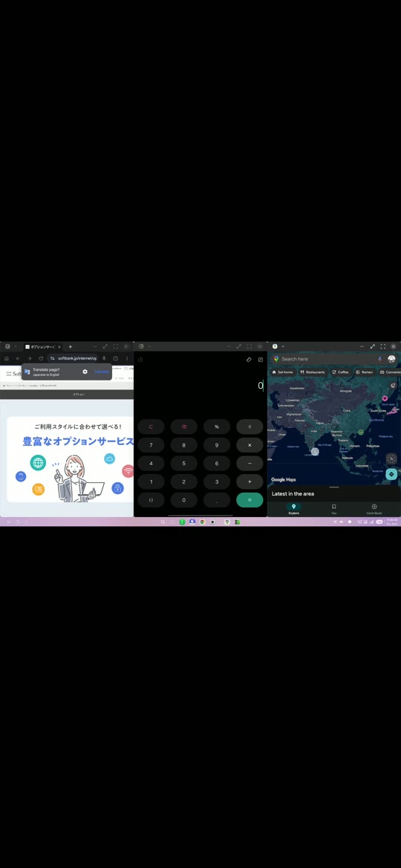This screenshot has height=868, width=401.
Task: Switch to the Contribute tab in Maps
Action: pyautogui.click(x=374, y=509)
